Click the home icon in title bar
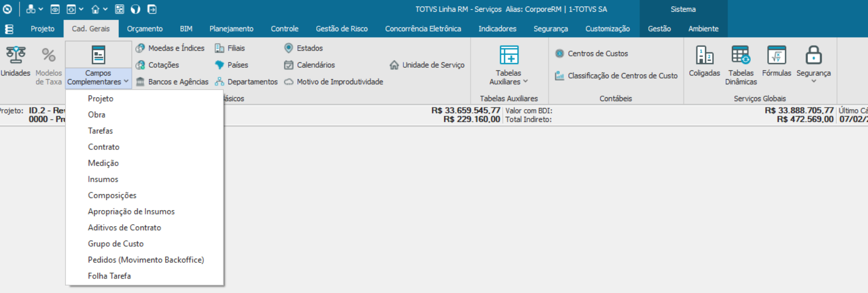Image resolution: width=868 pixels, height=293 pixels. point(95,9)
